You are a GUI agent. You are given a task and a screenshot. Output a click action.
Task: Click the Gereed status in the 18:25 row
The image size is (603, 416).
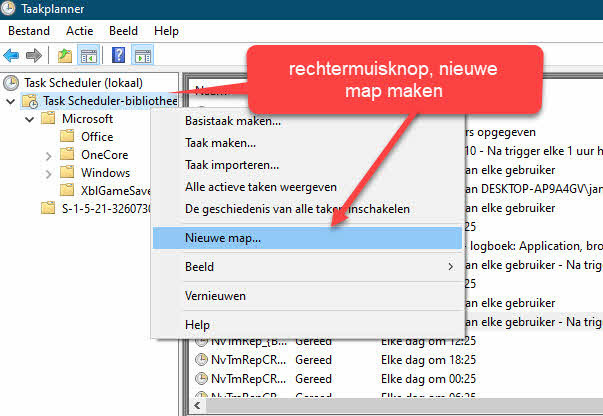click(313, 360)
